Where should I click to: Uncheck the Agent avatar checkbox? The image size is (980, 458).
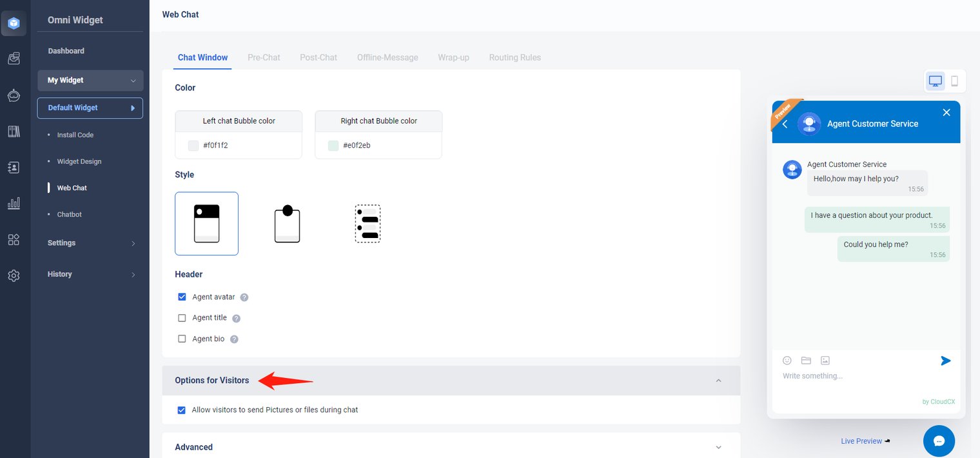pos(182,297)
